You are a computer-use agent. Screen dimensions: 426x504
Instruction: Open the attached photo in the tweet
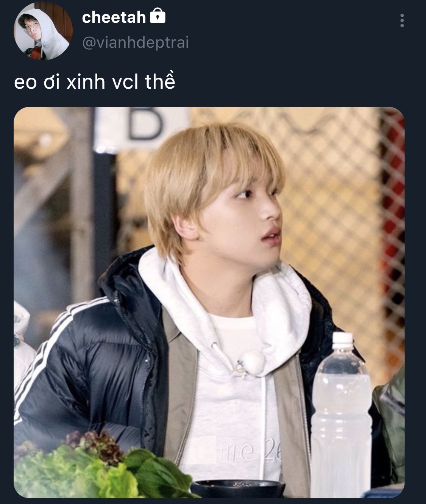pos(209,302)
